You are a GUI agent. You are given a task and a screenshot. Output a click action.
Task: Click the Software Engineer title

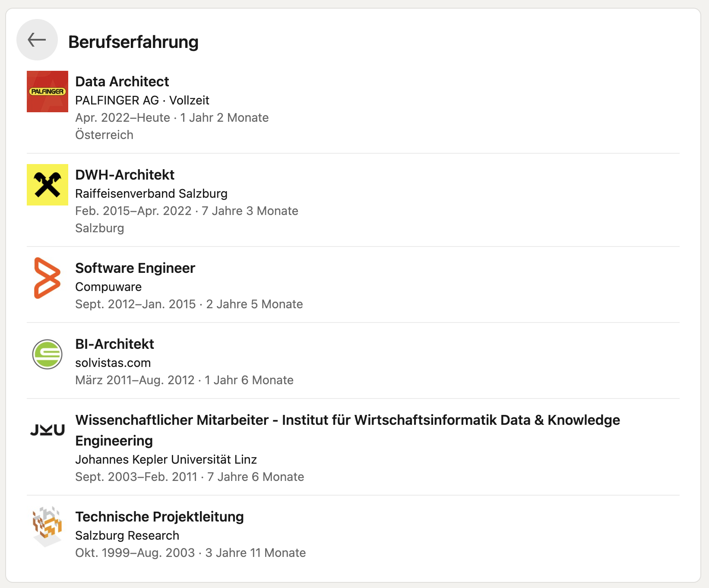pyautogui.click(x=135, y=268)
